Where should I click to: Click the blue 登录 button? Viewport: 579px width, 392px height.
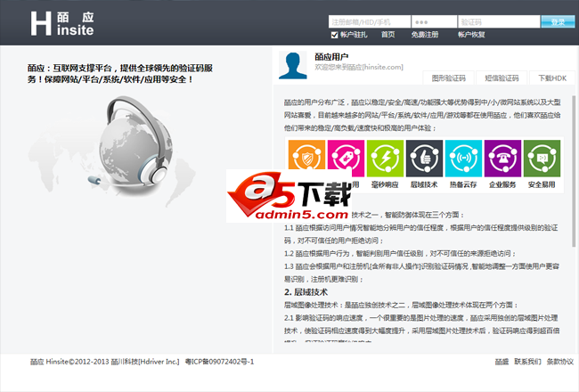558,21
